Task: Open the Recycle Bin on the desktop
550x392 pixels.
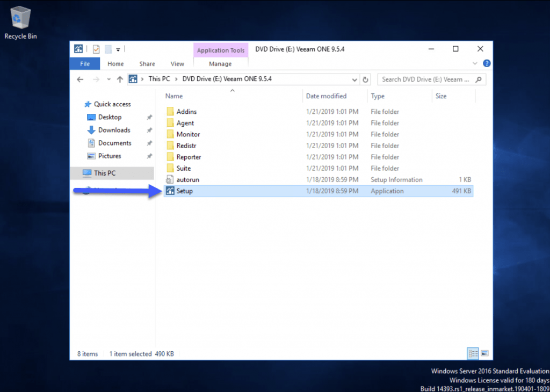Action: pyautogui.click(x=20, y=23)
